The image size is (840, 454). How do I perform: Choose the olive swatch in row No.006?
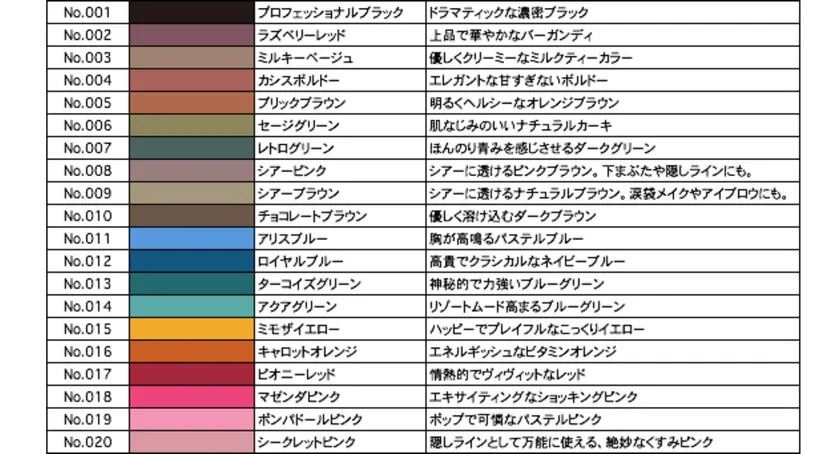192,125
